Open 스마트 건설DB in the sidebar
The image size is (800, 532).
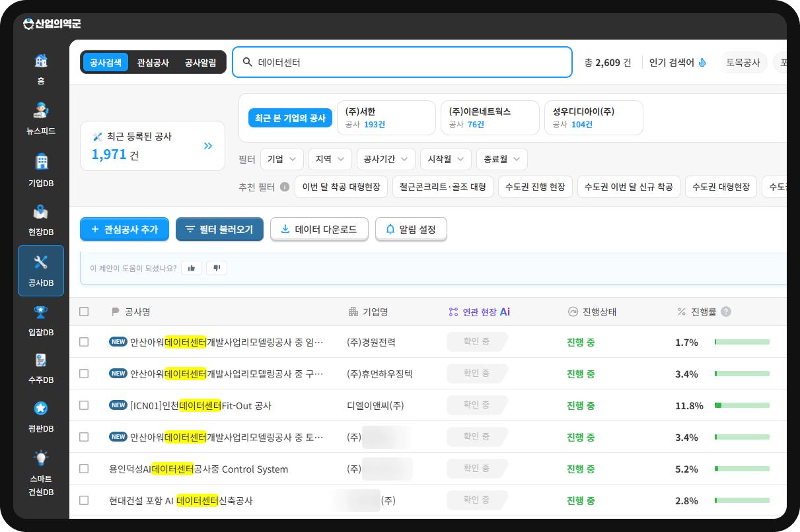pyautogui.click(x=41, y=473)
